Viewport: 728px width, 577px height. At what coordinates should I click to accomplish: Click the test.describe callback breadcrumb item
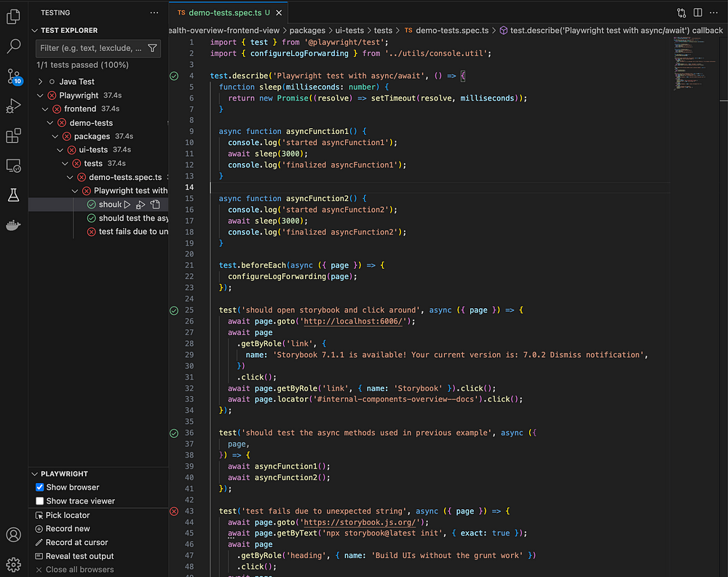tap(611, 30)
